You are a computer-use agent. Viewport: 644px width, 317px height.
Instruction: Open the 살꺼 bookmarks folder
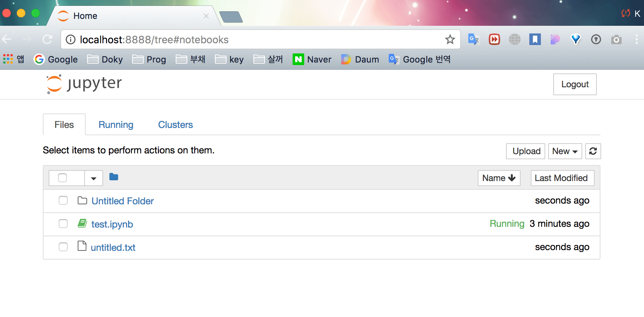pos(268,59)
